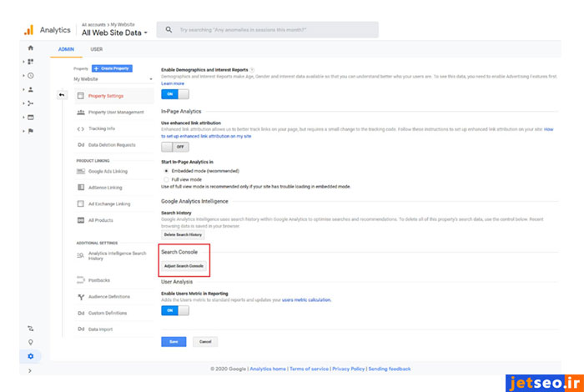Click the Adjust Search Console button
584x392 pixels.
pyautogui.click(x=184, y=266)
